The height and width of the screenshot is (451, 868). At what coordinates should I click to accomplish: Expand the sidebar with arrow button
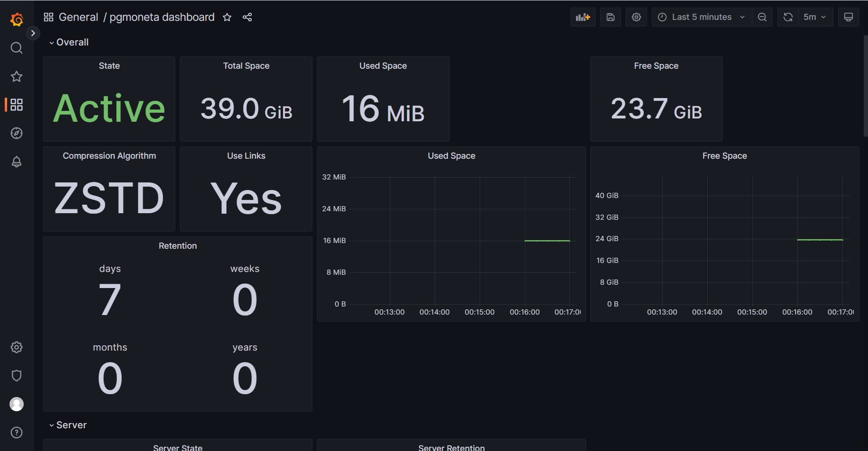click(x=33, y=33)
